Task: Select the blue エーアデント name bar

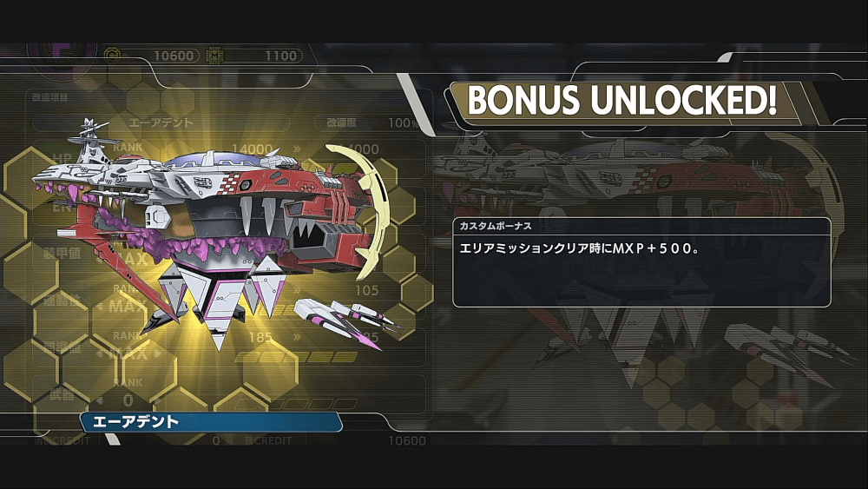Action: click(x=211, y=422)
